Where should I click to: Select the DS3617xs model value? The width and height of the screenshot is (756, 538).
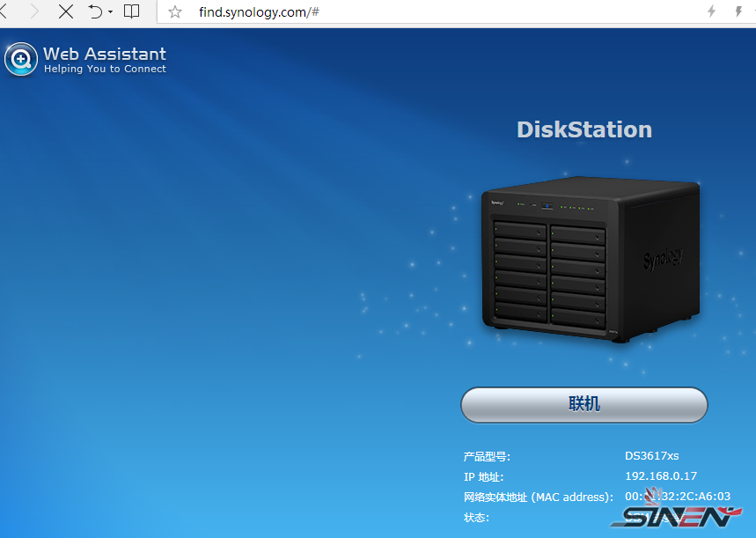[652, 455]
